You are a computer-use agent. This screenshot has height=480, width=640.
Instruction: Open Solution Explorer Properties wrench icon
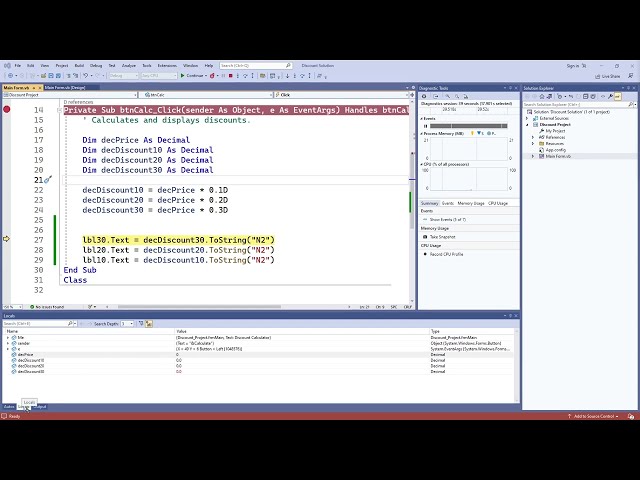(610, 96)
